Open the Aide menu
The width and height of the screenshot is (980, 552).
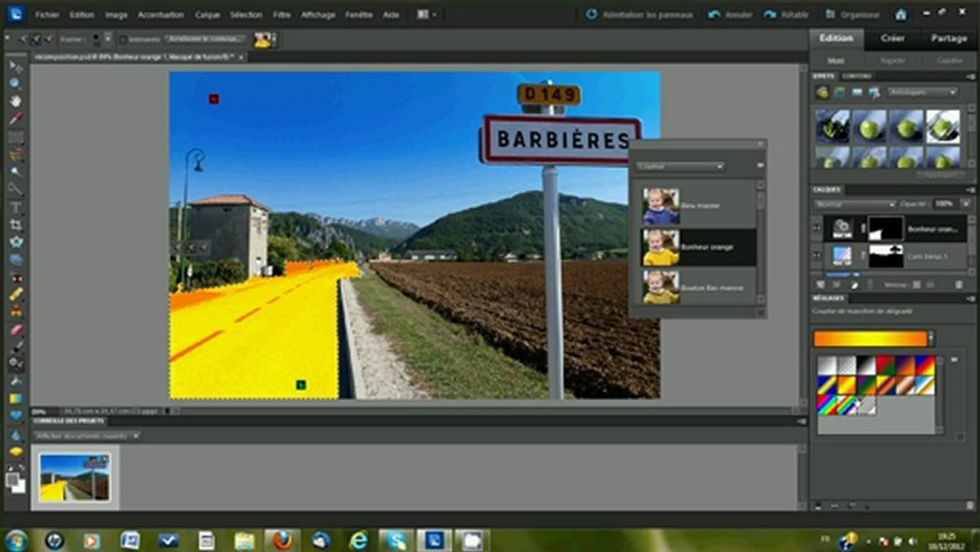(x=391, y=15)
